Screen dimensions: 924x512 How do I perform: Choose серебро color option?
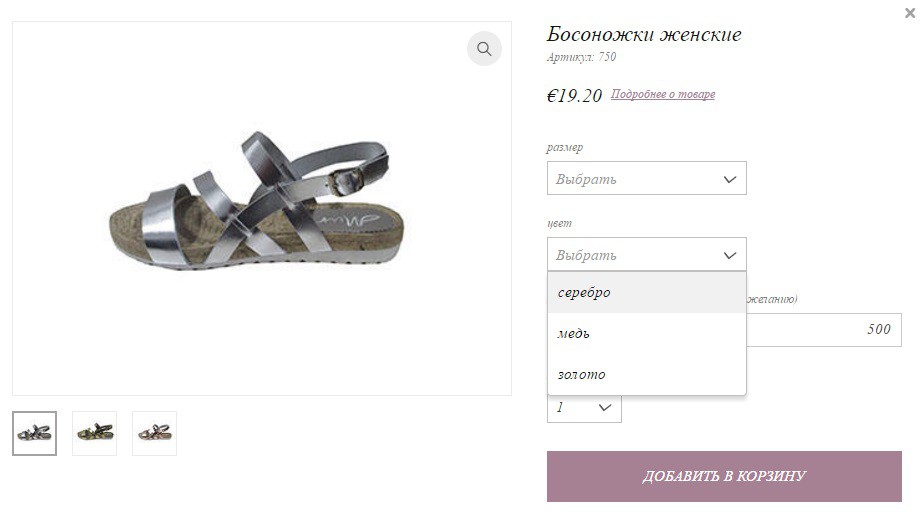tap(646, 292)
